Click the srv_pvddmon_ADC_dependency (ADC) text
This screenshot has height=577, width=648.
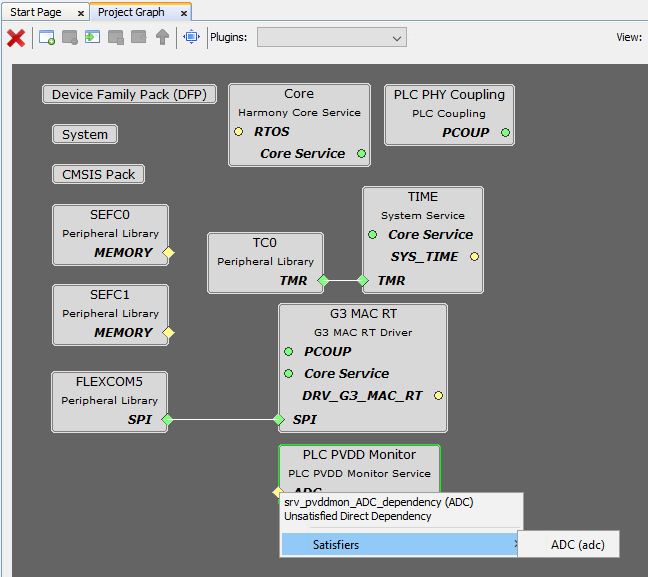379,502
